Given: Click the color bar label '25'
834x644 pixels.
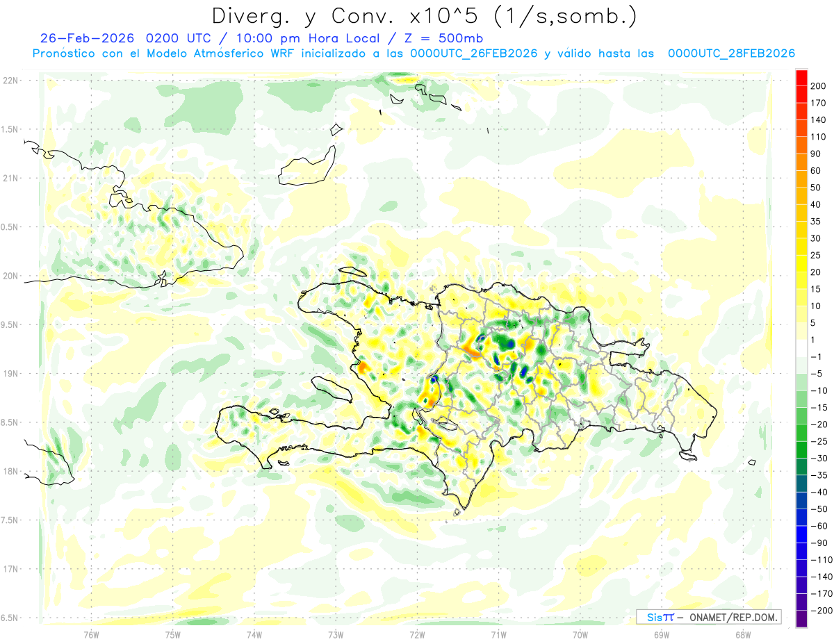Looking at the screenshot, I should pos(816,255).
